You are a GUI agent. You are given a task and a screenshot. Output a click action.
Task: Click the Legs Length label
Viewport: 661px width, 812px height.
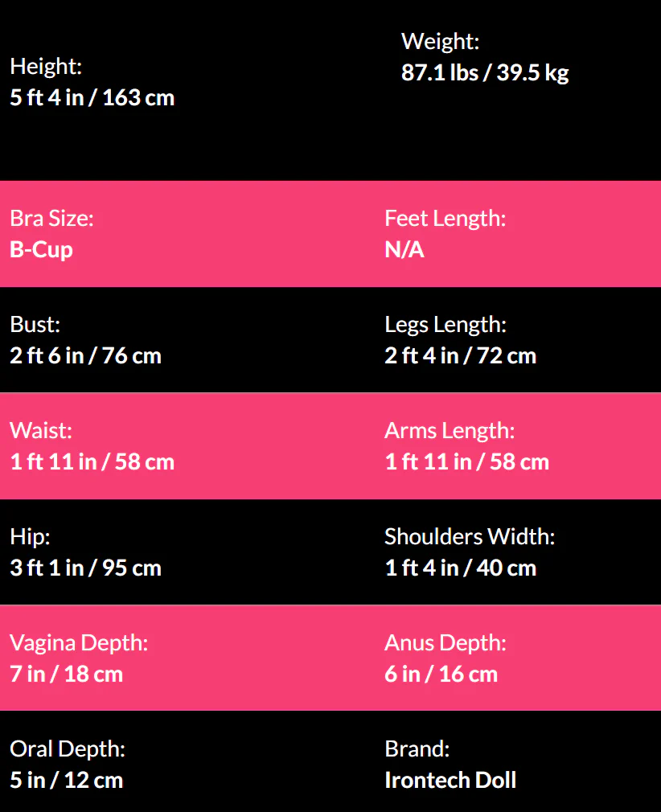pyautogui.click(x=445, y=325)
